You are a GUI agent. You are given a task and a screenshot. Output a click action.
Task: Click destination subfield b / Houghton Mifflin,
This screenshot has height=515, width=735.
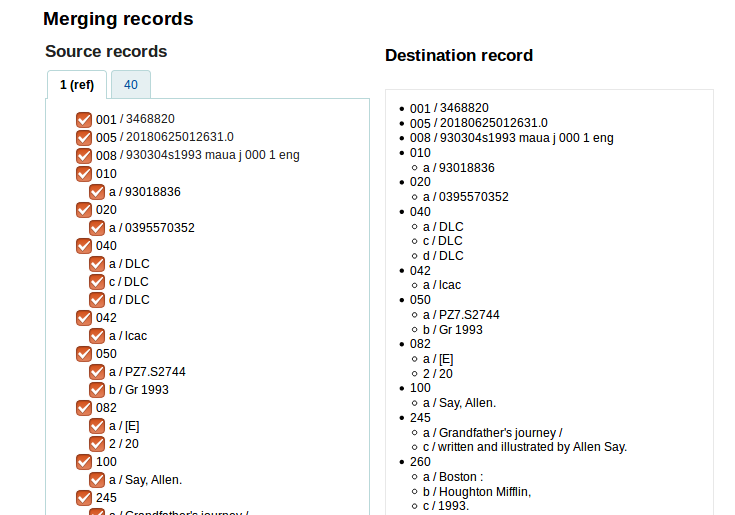tap(477, 492)
